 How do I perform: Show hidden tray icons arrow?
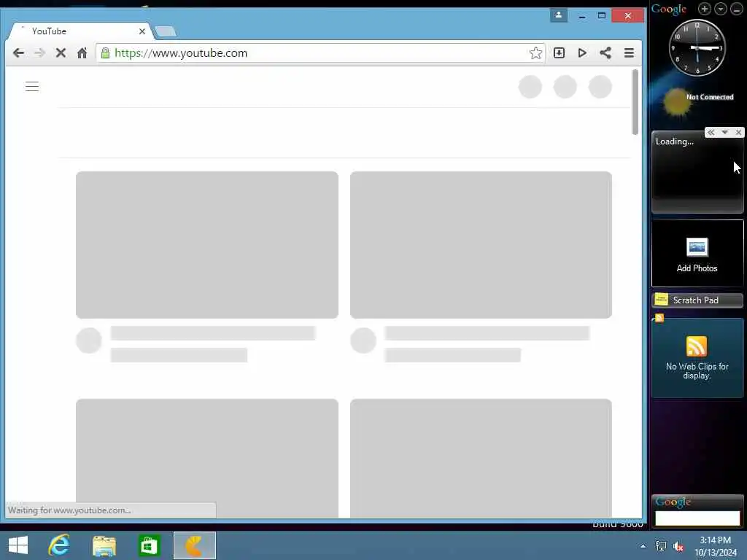(643, 546)
